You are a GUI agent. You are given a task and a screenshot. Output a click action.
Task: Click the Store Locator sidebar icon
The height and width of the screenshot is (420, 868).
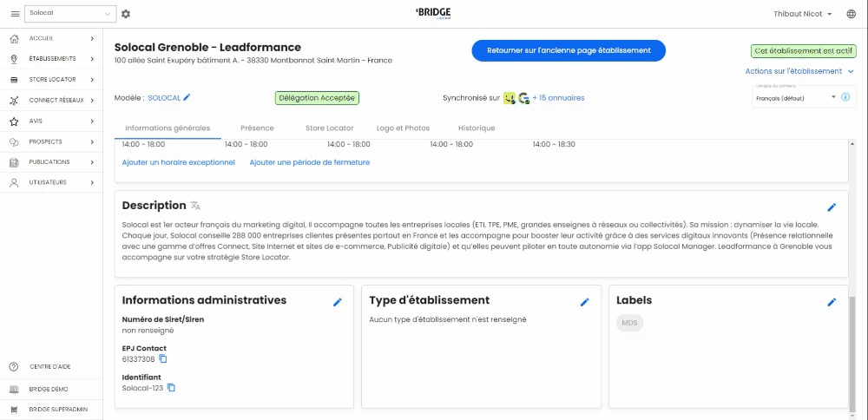[15, 80]
